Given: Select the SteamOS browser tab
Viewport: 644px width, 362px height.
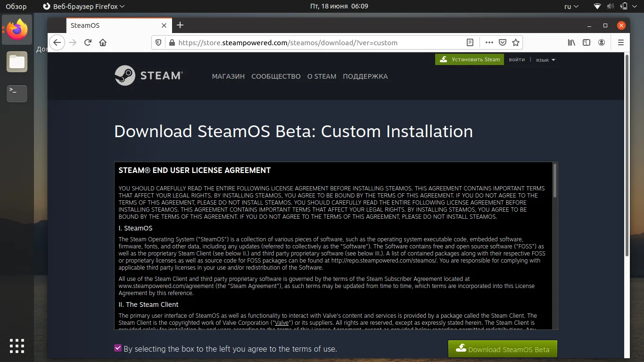Looking at the screenshot, I should 118,25.
